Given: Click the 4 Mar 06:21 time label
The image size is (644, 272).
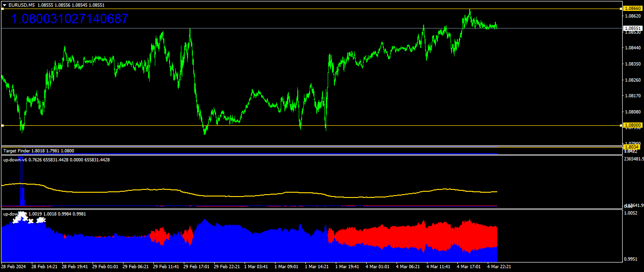Looking at the screenshot, I should click(408, 267).
